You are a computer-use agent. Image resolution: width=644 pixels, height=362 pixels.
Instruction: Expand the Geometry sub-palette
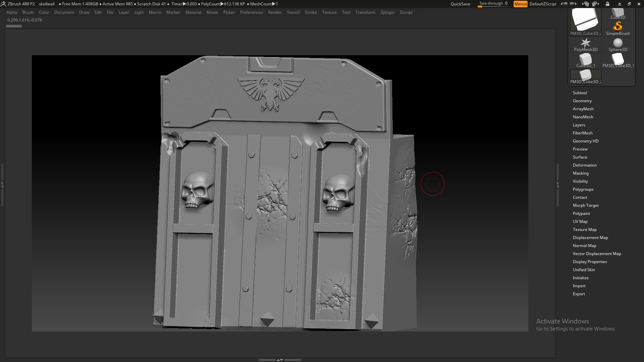[582, 101]
